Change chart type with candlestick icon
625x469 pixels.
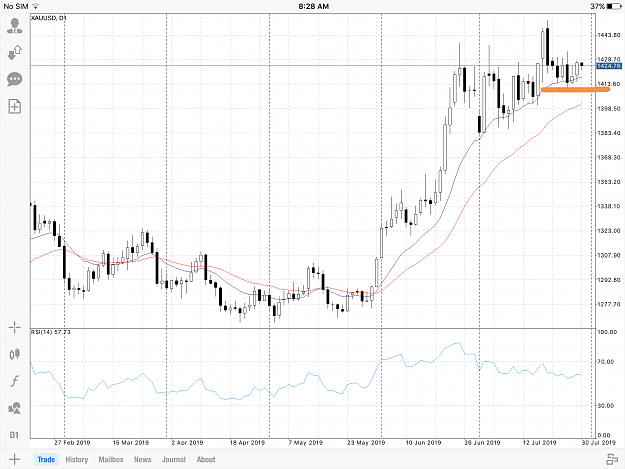coord(15,354)
